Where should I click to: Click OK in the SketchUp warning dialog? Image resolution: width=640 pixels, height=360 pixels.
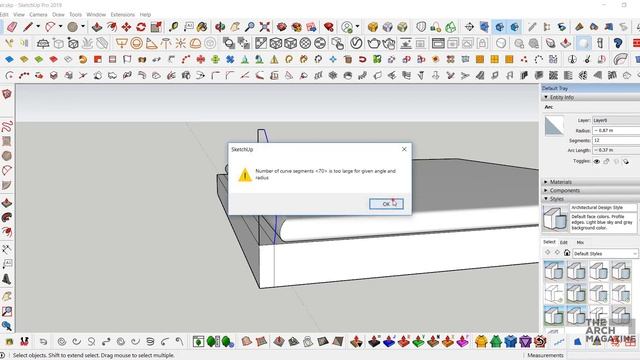386,204
